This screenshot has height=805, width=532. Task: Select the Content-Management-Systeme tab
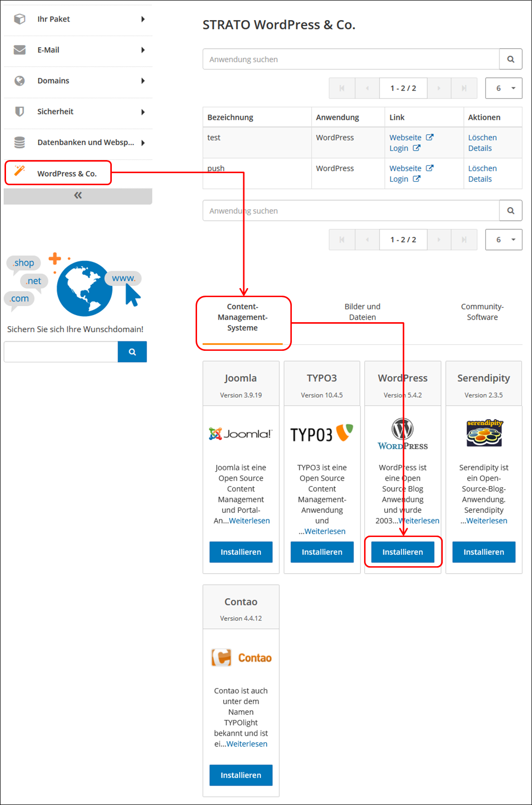[243, 317]
